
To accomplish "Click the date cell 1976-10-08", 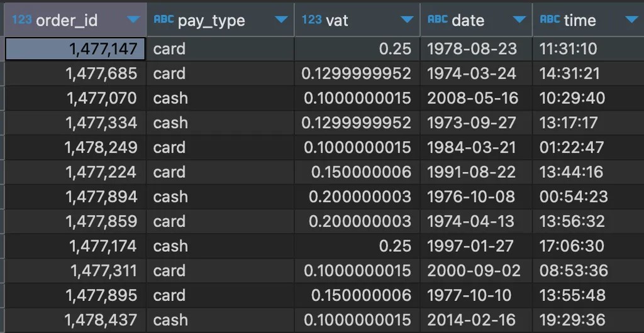I will [x=476, y=197].
